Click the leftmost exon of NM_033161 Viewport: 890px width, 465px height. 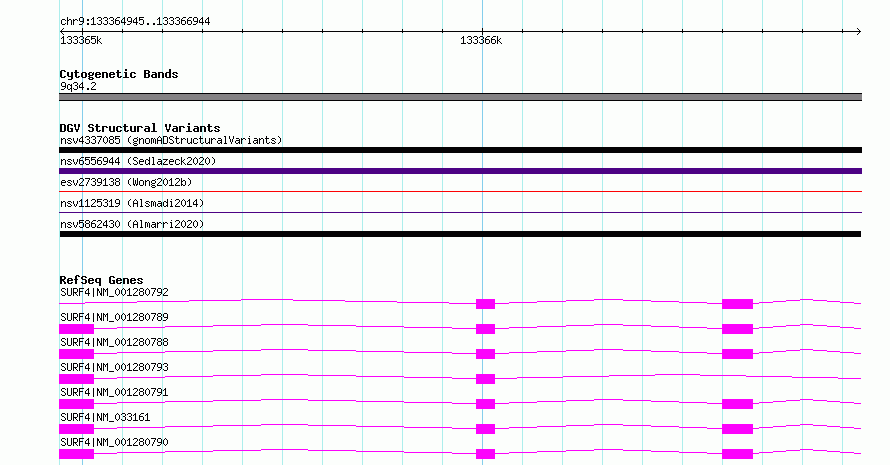(77, 429)
